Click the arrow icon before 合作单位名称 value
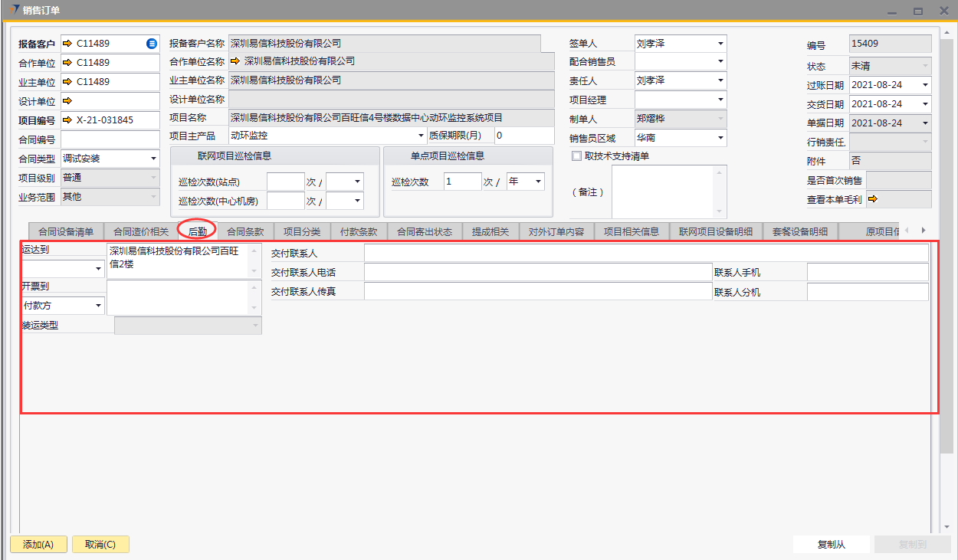Screen dimensions: 958x560 point(235,61)
